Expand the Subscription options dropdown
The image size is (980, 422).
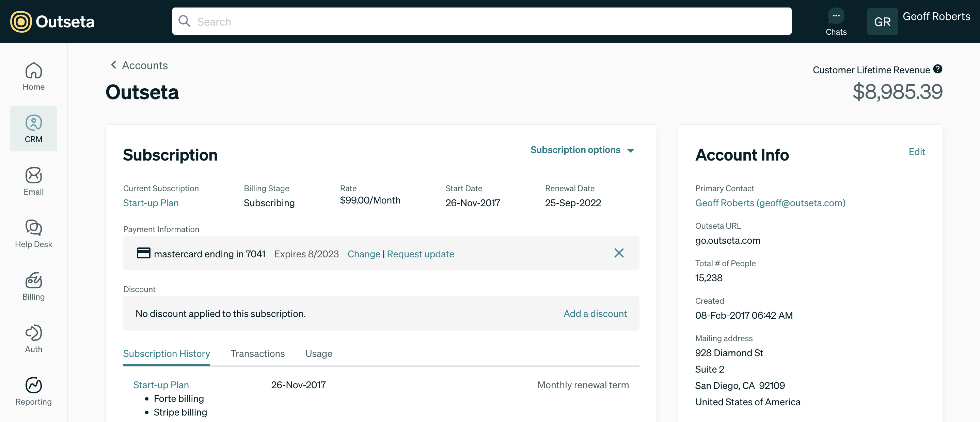click(x=582, y=150)
